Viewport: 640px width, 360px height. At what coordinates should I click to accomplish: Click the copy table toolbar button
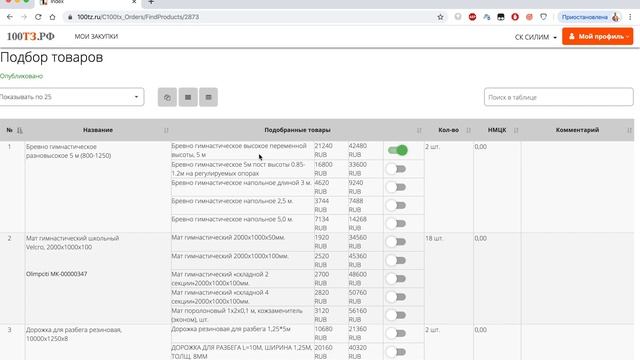tap(167, 97)
